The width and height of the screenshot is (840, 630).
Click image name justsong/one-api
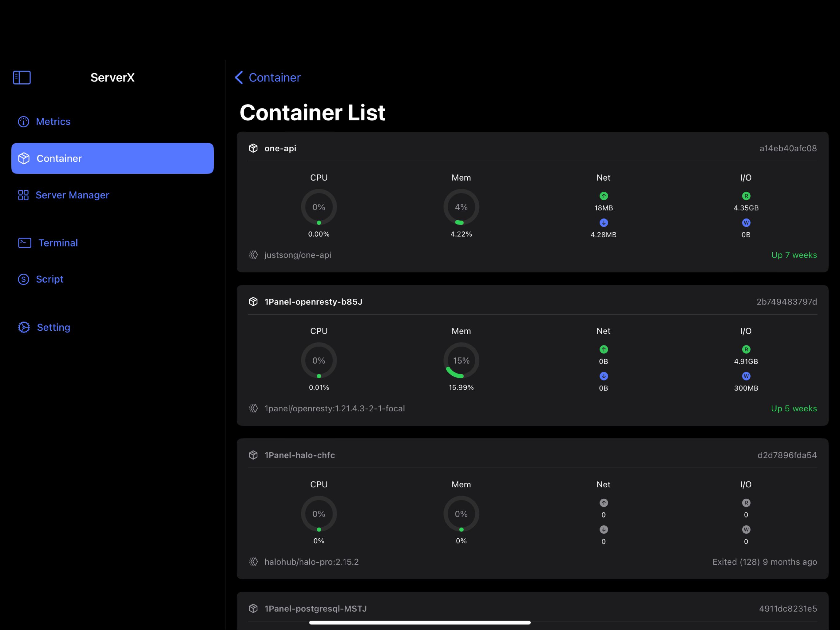[298, 255]
